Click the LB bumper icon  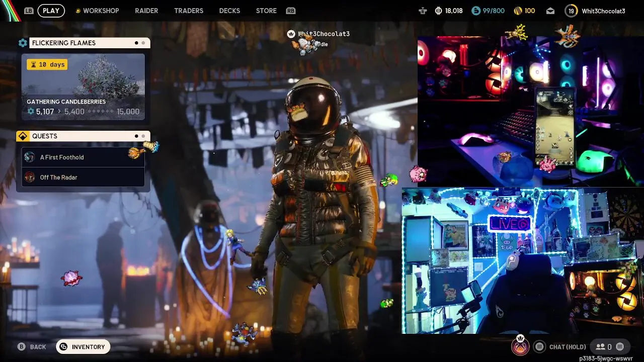coord(29,11)
